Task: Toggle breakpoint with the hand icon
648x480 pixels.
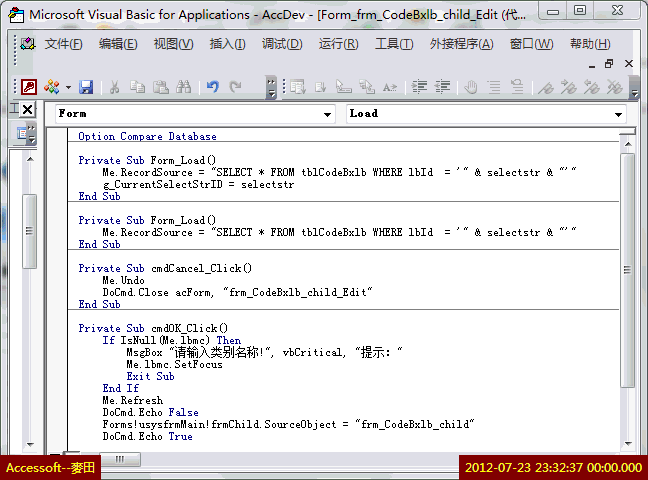Action: click(x=471, y=87)
